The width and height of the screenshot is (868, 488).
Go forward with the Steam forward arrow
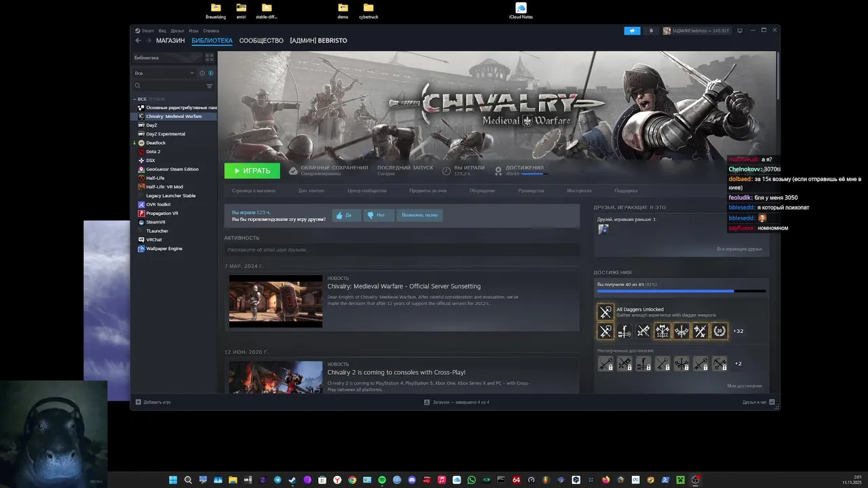148,41
